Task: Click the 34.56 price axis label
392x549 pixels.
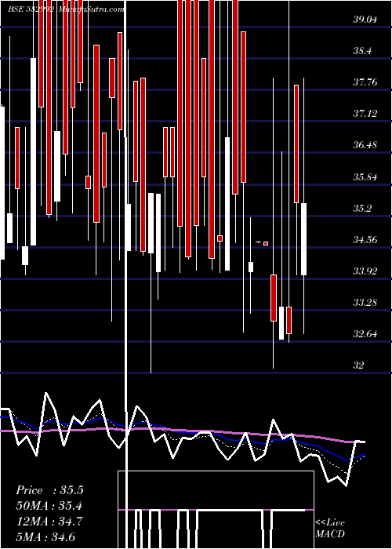Action: point(365,240)
